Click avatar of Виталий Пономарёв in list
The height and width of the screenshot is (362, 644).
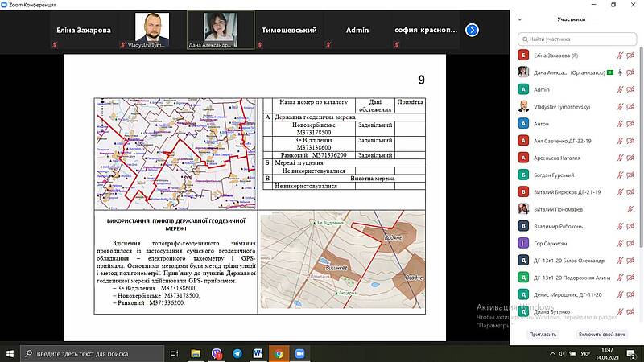click(x=523, y=209)
